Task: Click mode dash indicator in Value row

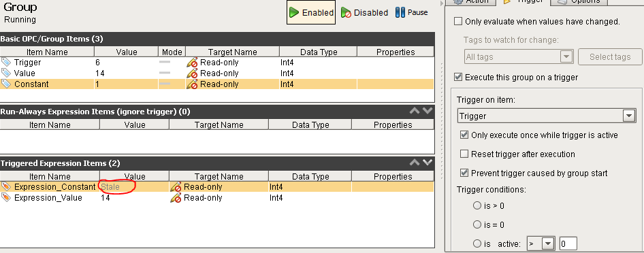Action: pos(165,73)
